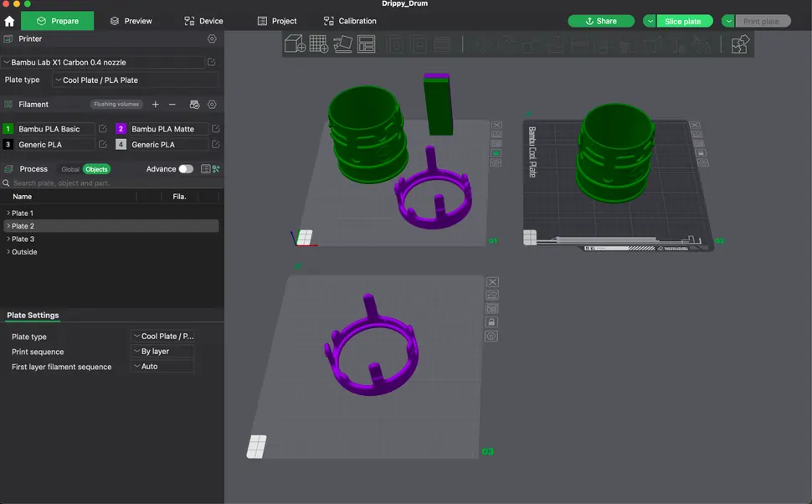Viewport: 812px width, 504px height.
Task: Click the Home icon
Action: click(x=10, y=21)
